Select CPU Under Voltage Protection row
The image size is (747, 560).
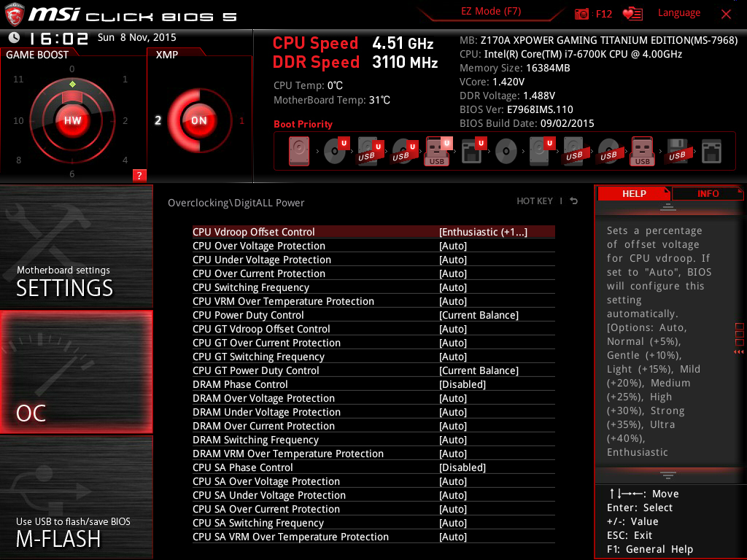(373, 260)
